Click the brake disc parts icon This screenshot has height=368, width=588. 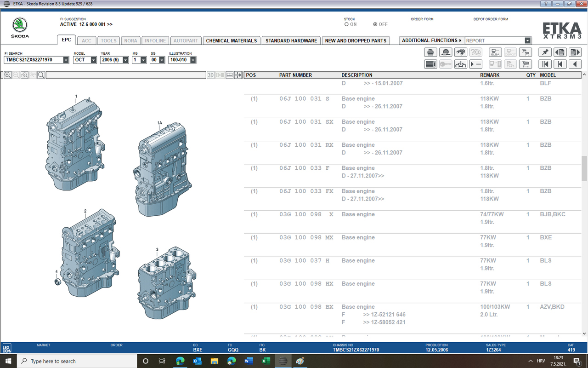coord(446,52)
